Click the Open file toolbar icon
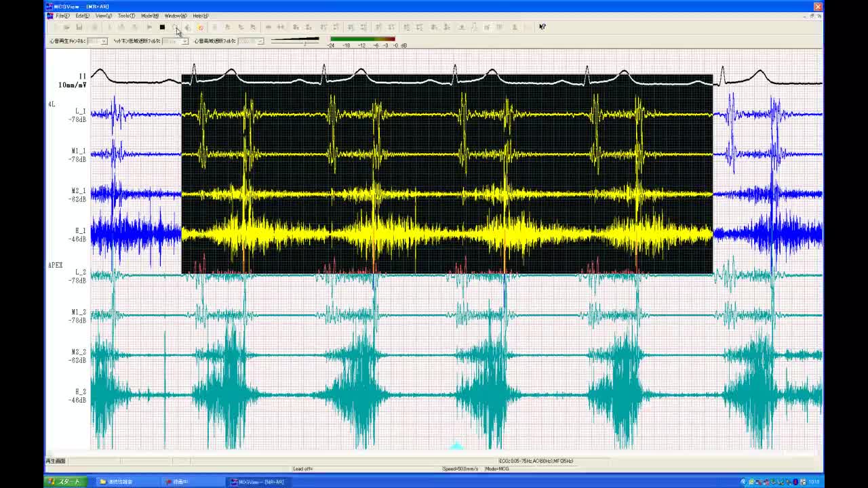This screenshot has width=868, height=488. click(x=66, y=27)
